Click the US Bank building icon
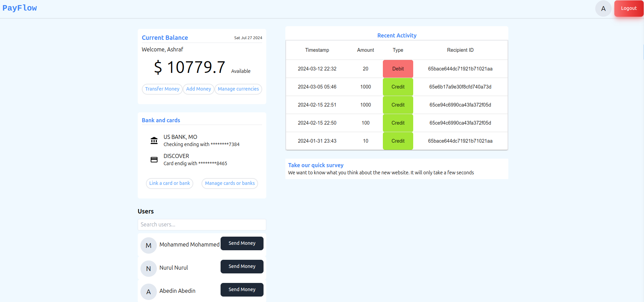 tap(154, 140)
